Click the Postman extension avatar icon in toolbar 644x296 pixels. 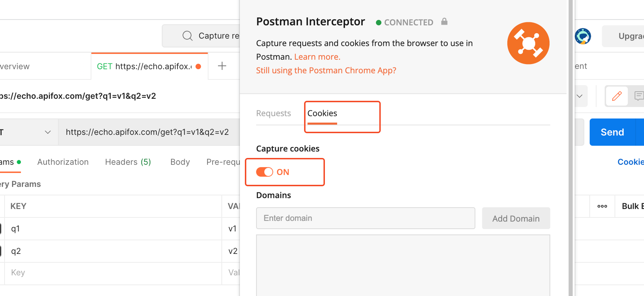click(x=583, y=36)
